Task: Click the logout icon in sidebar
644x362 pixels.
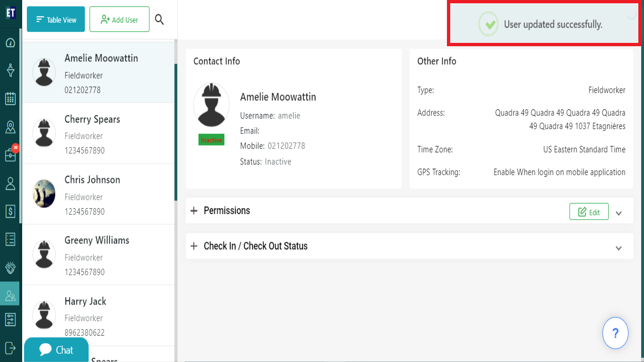Action: click(10, 348)
